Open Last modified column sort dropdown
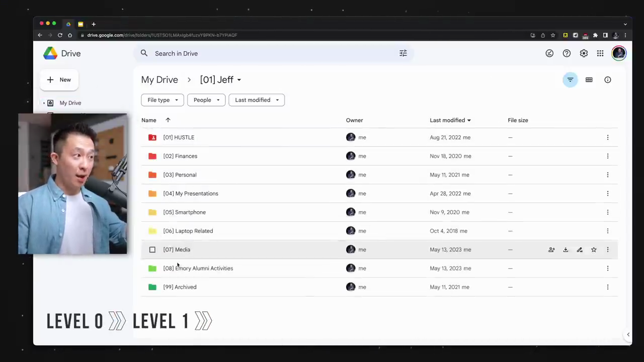 pos(469,120)
